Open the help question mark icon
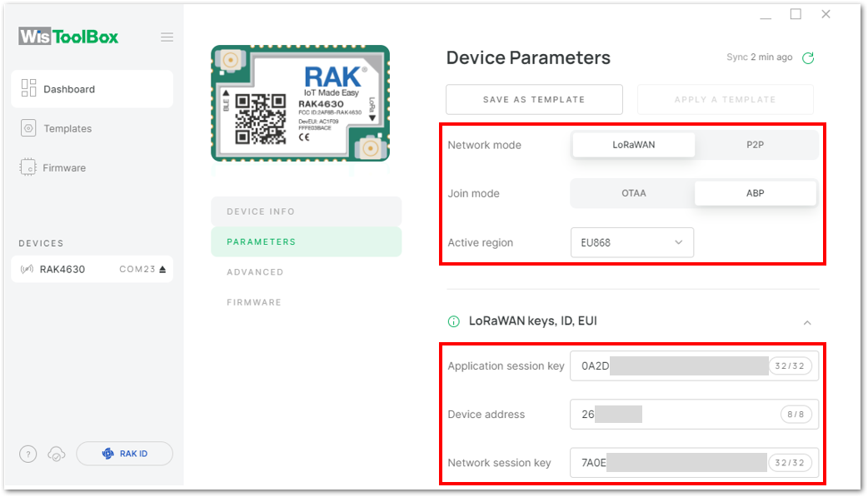The image size is (868, 497). 28,454
